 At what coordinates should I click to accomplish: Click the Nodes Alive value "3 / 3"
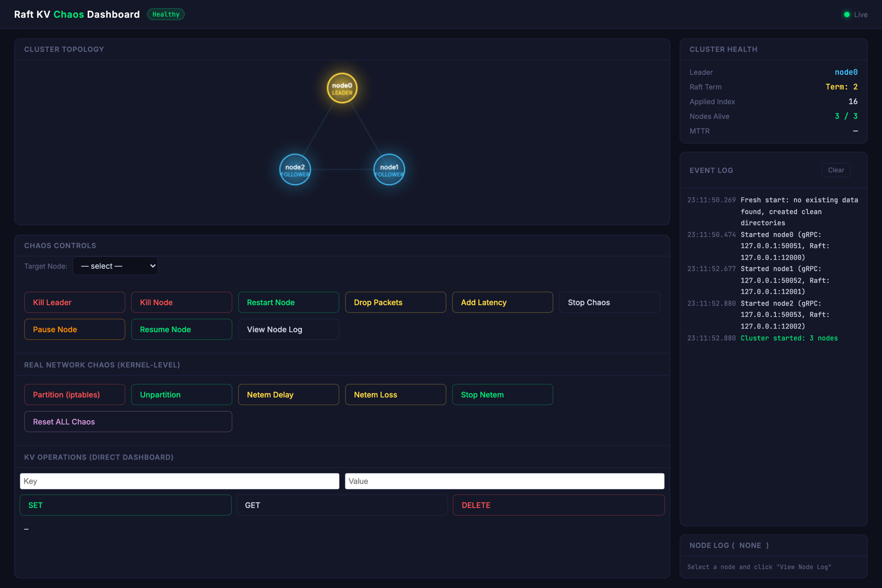[x=846, y=116]
